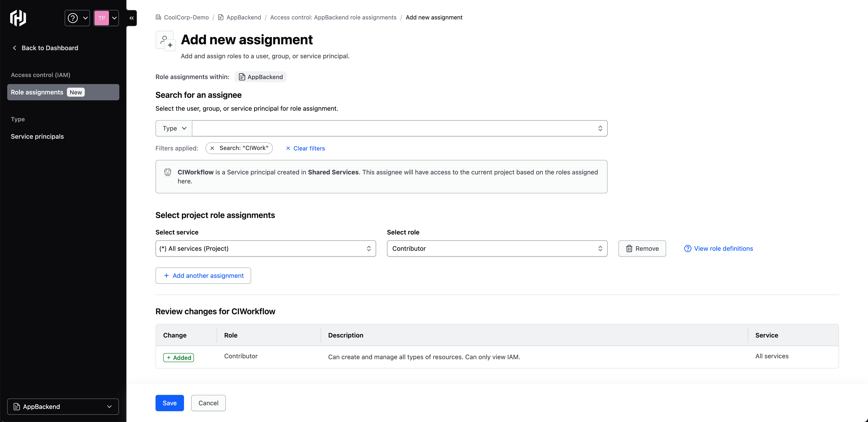Screen dimensions: 868x422
Task: Click the question-mark icon beside View role definitions
Action: pyautogui.click(x=687, y=249)
